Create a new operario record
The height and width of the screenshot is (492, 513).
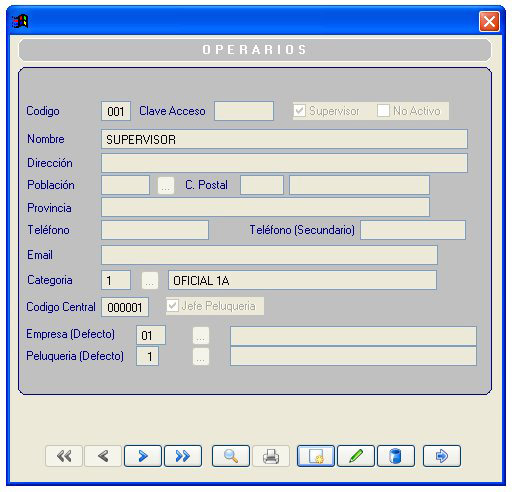(x=316, y=456)
